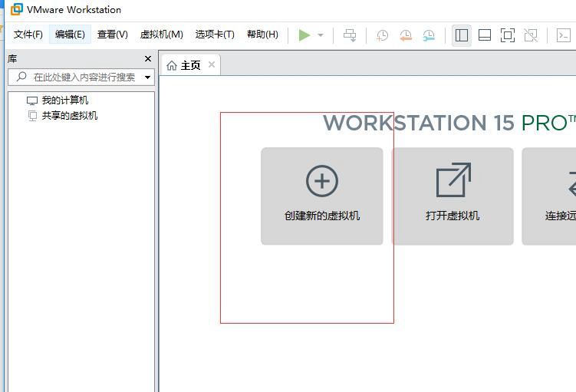Toggle the Show Library sidebar icon
The width and height of the screenshot is (576, 392).
point(462,35)
